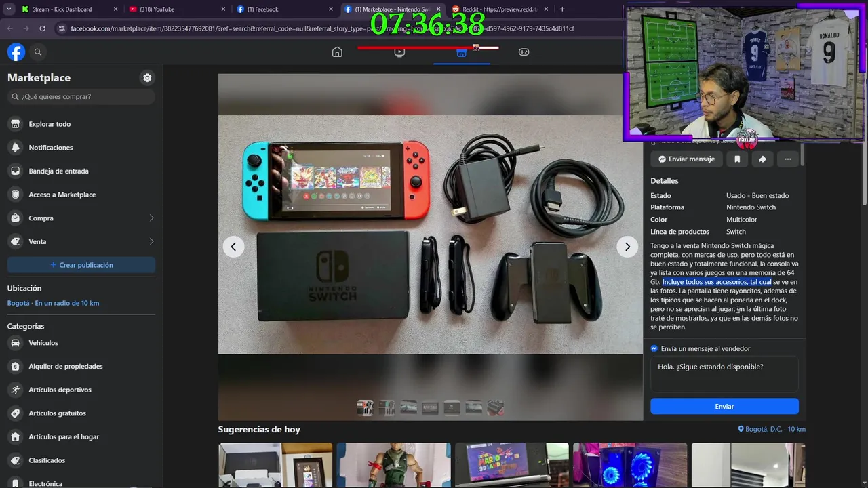This screenshot has width=868, height=488.
Task: Open the Facebook logo home link
Action: (16, 52)
